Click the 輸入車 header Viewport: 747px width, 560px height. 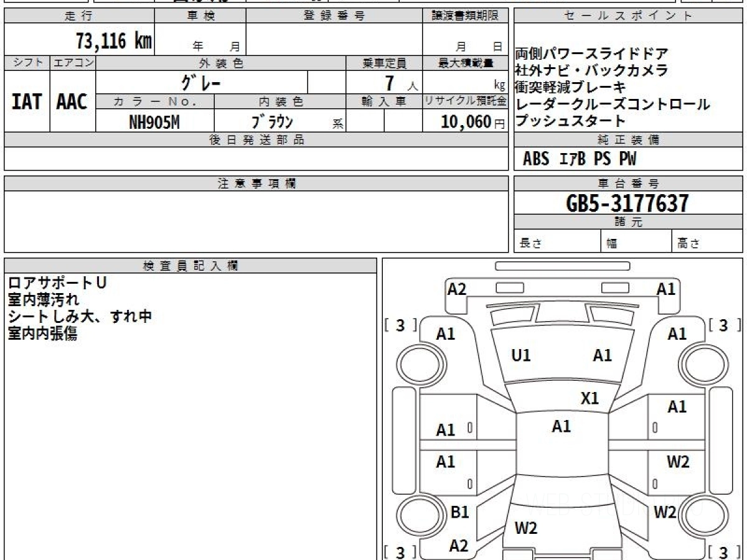coord(384,101)
